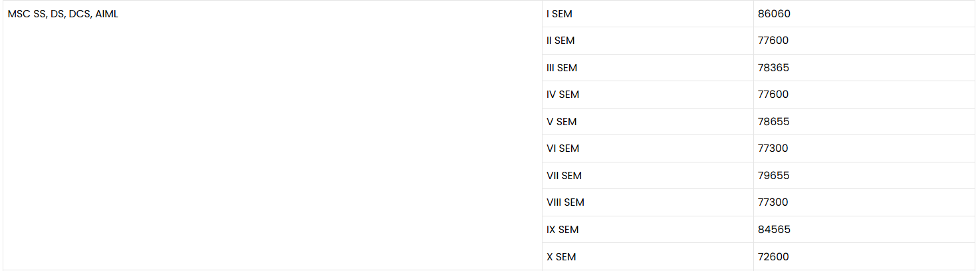Image resolution: width=980 pixels, height=271 pixels.
Task: Click the II SEM cell
Action: point(560,41)
